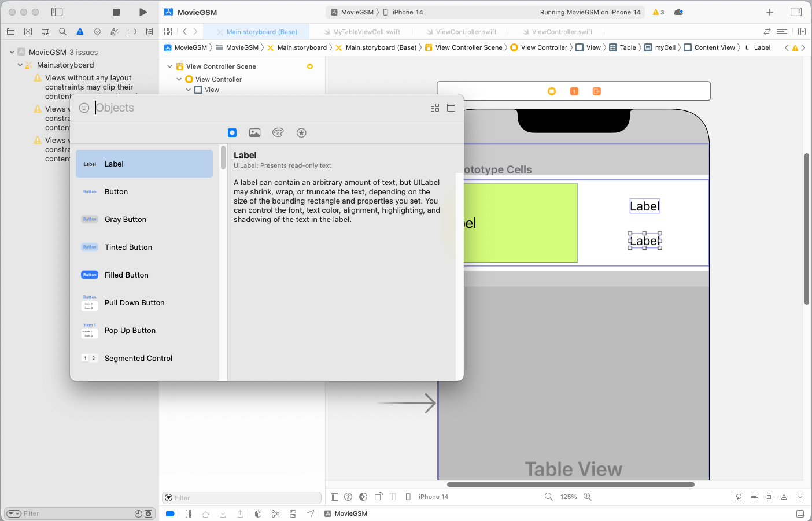The height and width of the screenshot is (521, 812).
Task: Open the Source Control navigator
Action: (28, 32)
